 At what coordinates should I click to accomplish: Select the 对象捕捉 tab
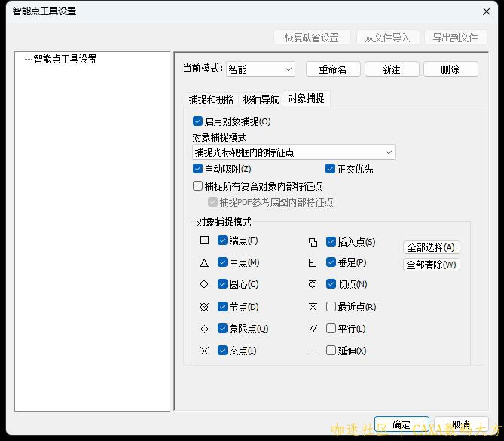click(306, 99)
